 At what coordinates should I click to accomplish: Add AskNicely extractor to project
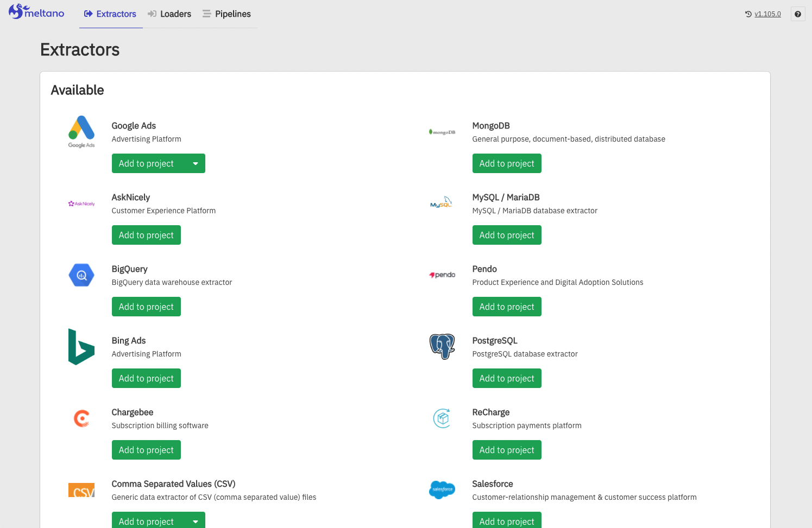(146, 235)
